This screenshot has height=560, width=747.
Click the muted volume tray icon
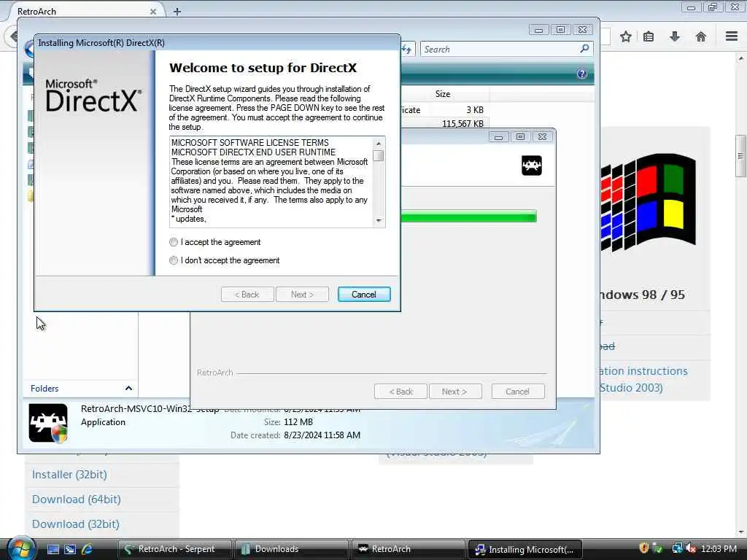click(x=691, y=548)
